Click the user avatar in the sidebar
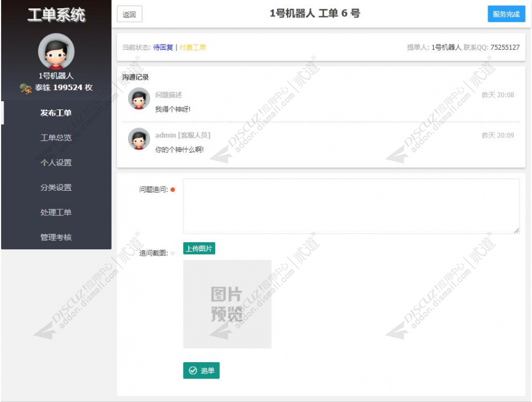 pos(56,52)
